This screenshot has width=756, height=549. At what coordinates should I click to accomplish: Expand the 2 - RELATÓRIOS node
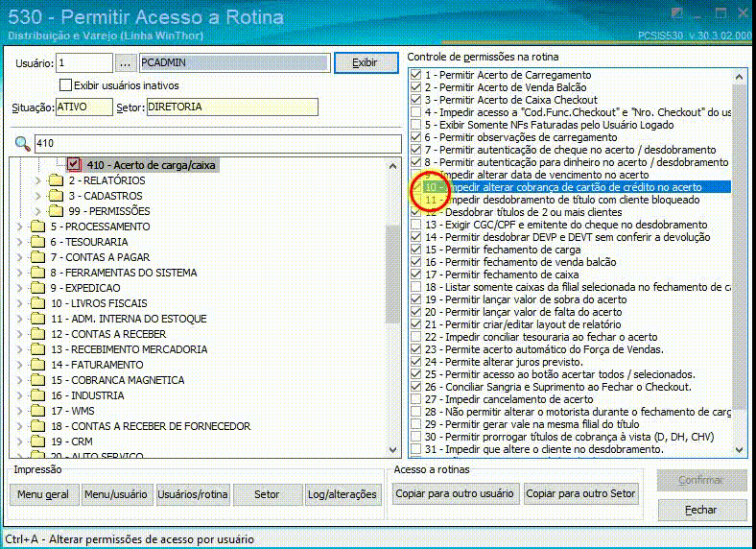37,180
